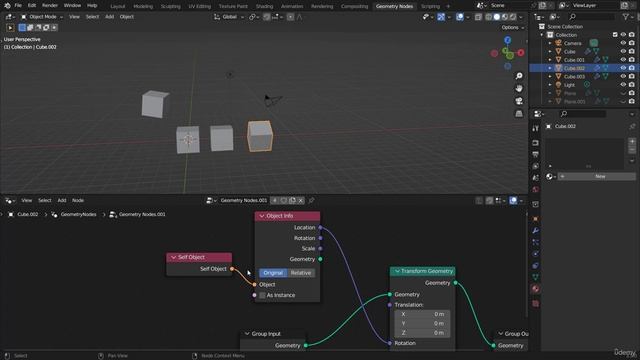Screen dimensions: 640x360
Task: Click fake user shield icon for Geometry Nodes.001
Action: coord(284,200)
